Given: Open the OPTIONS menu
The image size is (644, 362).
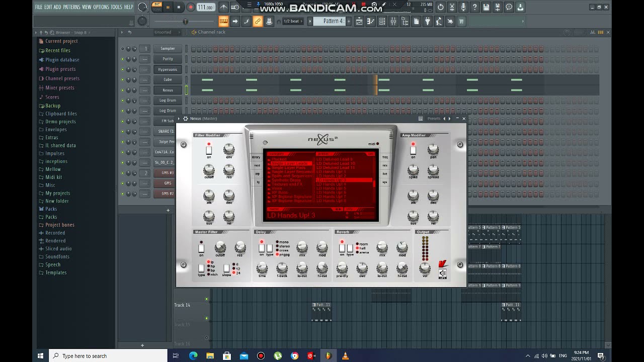Looking at the screenshot, I should click(101, 7).
